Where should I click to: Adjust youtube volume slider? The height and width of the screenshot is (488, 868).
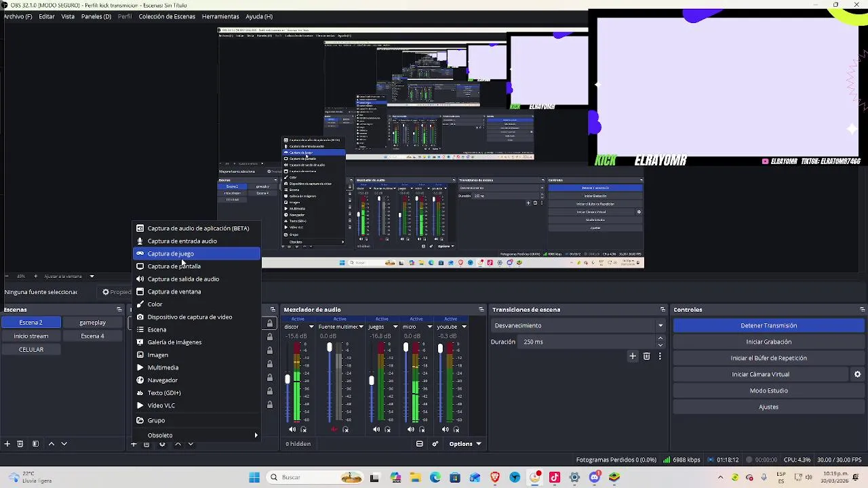click(x=440, y=348)
